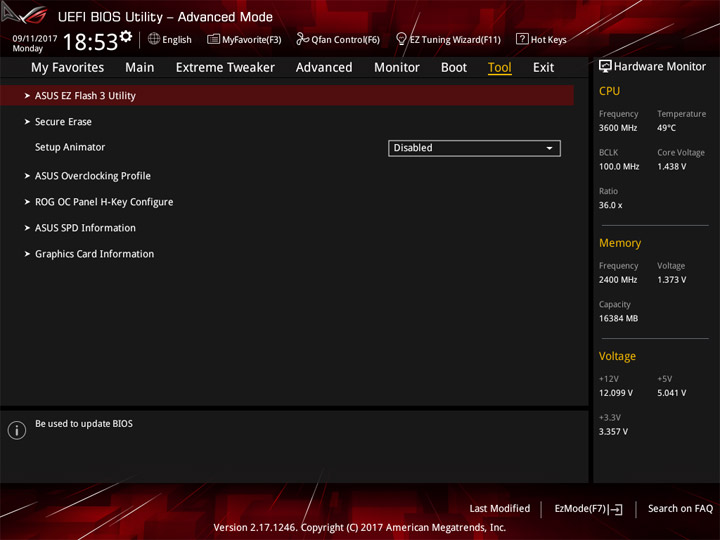
Task: Click the settings gear next to the clock
Action: point(126,36)
